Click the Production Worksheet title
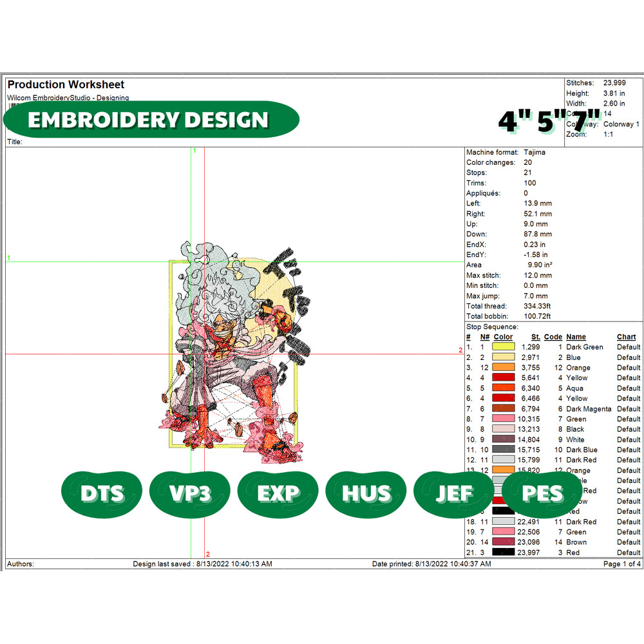644x644 pixels. point(66,84)
